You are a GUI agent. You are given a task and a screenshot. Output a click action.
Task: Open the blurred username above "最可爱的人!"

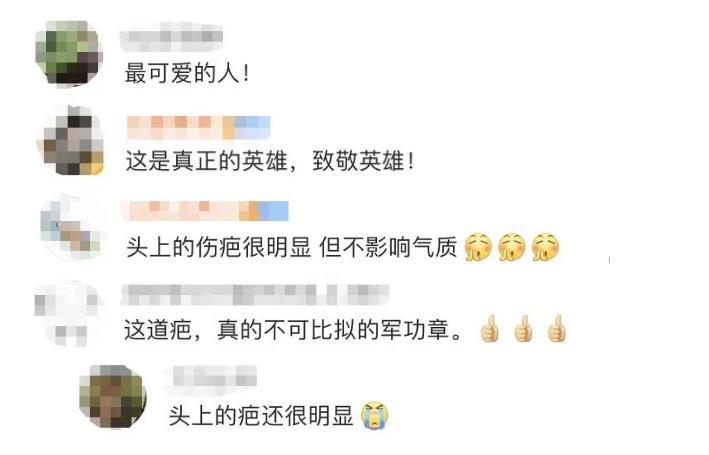tap(171, 36)
